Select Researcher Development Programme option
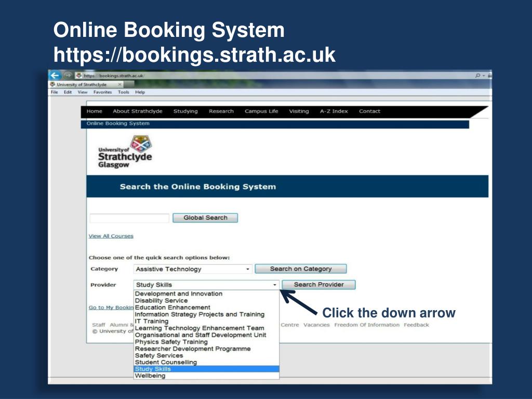The height and width of the screenshot is (399, 532). [206, 349]
